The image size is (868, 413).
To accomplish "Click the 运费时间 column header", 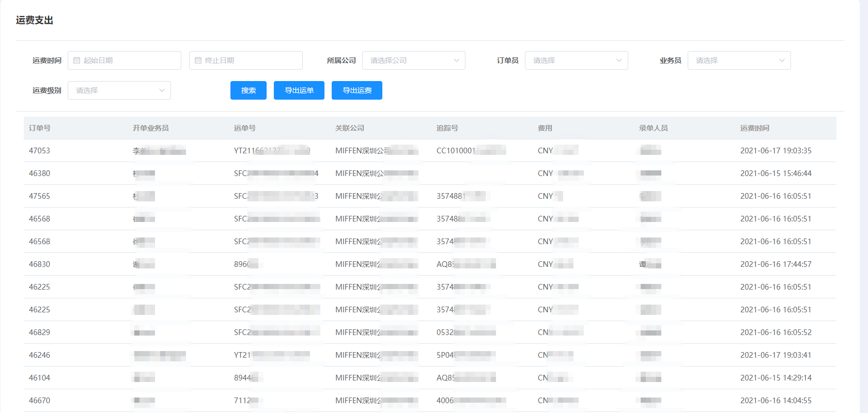I will 754,128.
